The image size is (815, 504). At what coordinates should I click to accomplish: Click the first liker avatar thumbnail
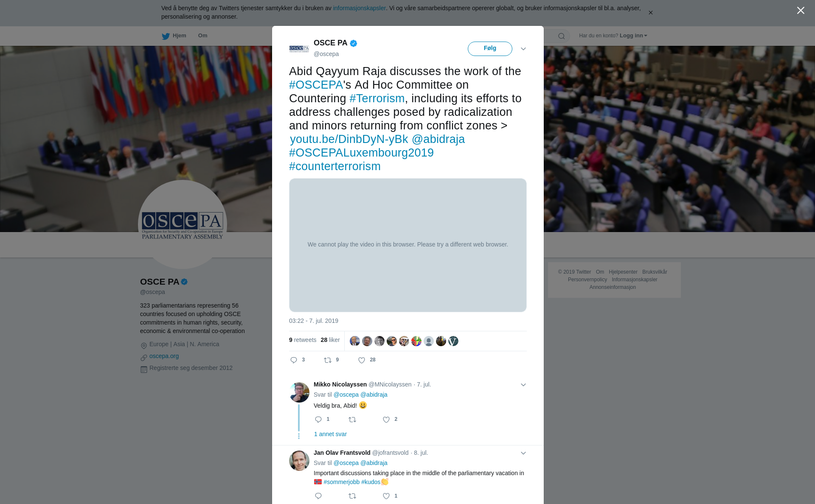pos(355,341)
